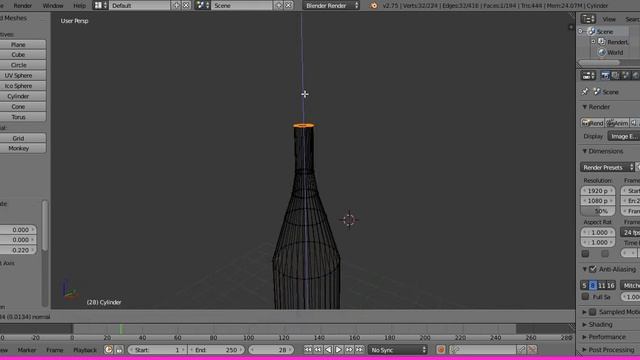
Task: Add a new scene
Action: (278, 5)
